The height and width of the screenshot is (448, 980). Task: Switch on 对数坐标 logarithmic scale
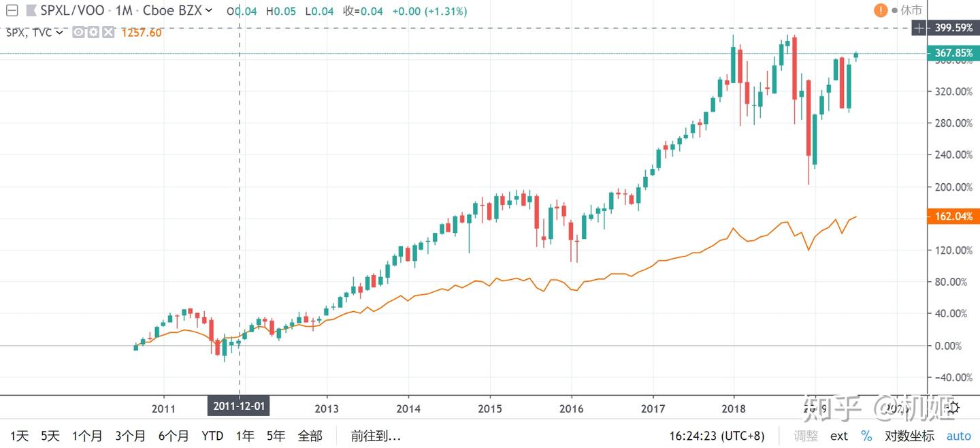[909, 436]
